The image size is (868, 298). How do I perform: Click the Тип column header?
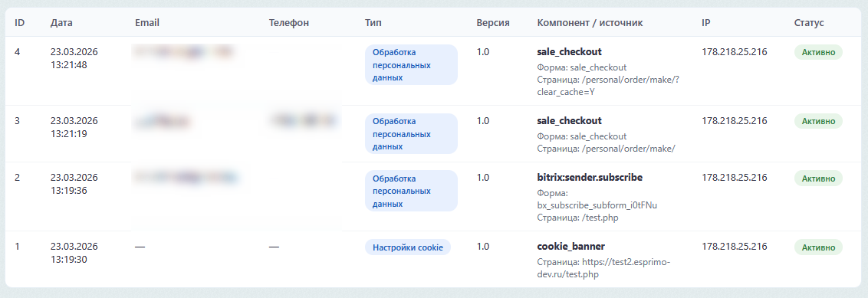(373, 23)
